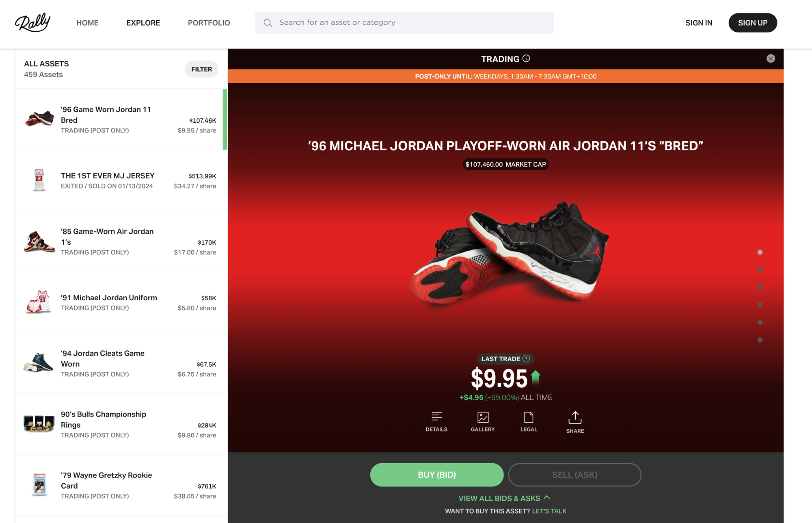Go to the Explore tab
Screen dimensions: 812x523
coord(143,23)
